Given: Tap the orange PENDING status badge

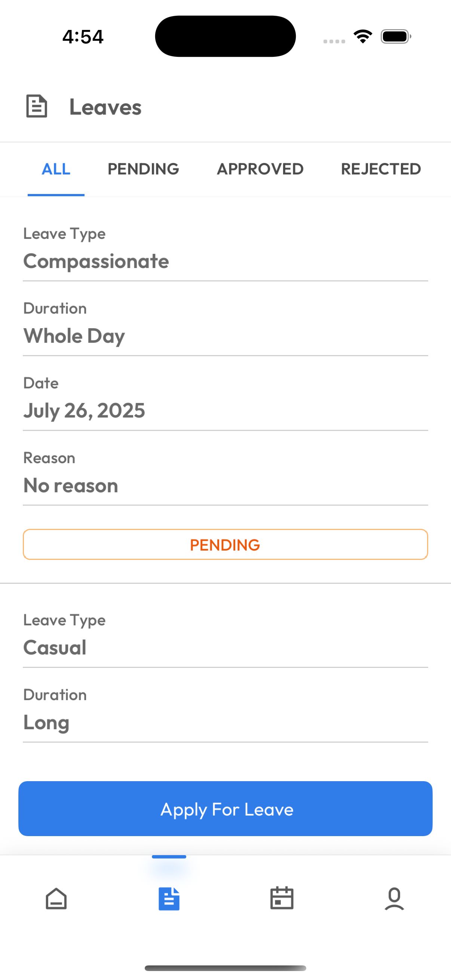Looking at the screenshot, I should point(225,545).
